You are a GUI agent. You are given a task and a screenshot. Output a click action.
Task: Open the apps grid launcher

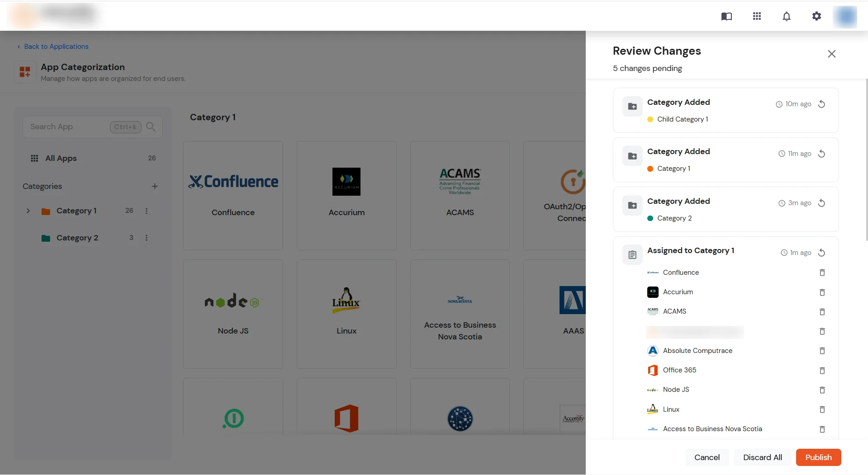coord(757,16)
